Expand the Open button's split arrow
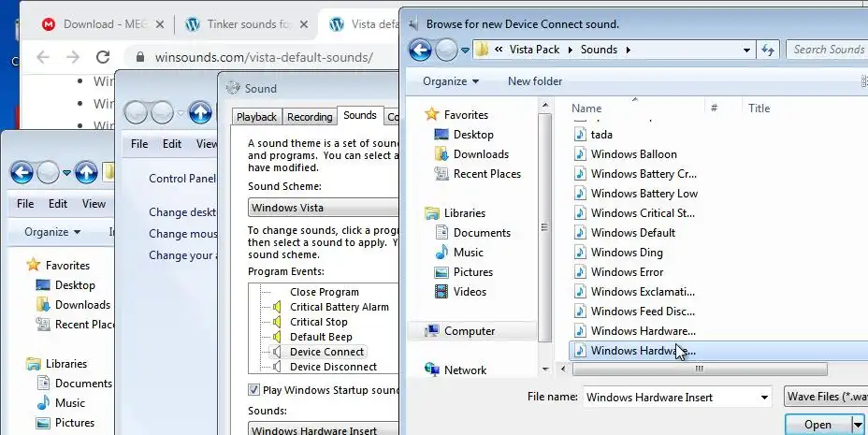868x435 pixels. coord(858,425)
